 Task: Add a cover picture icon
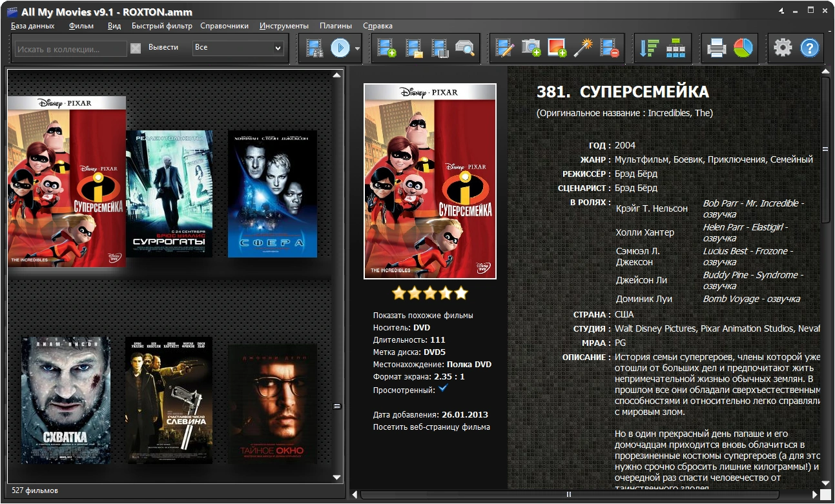557,48
